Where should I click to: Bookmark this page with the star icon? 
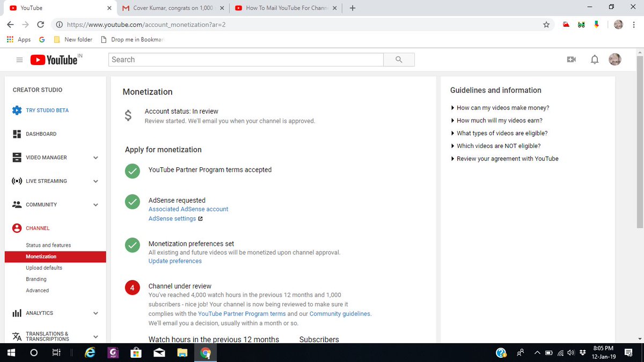[546, 25]
